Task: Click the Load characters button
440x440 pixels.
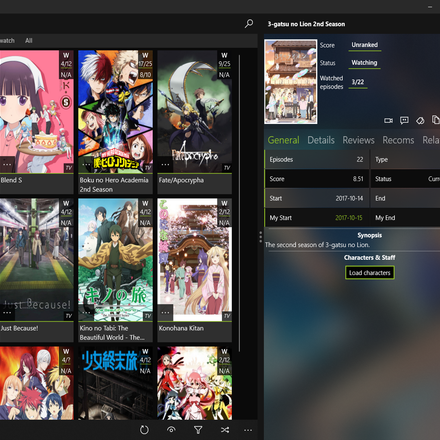Action: click(x=370, y=273)
